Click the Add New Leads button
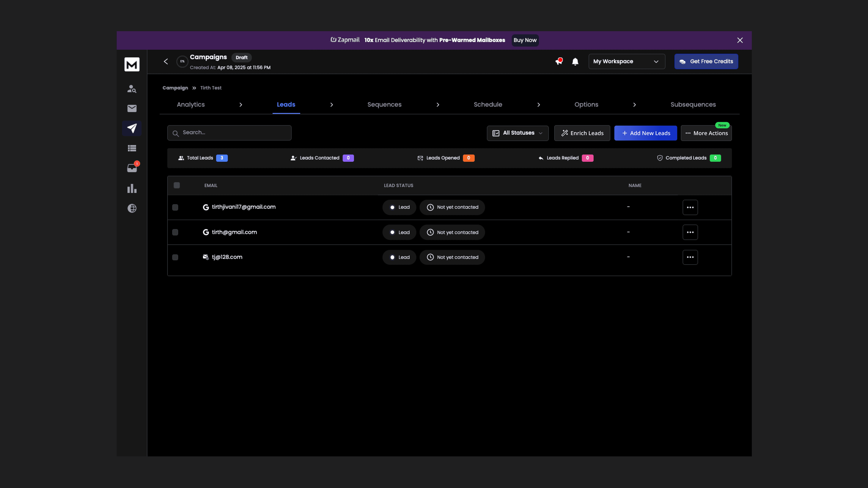This screenshot has width=868, height=488. [x=645, y=133]
